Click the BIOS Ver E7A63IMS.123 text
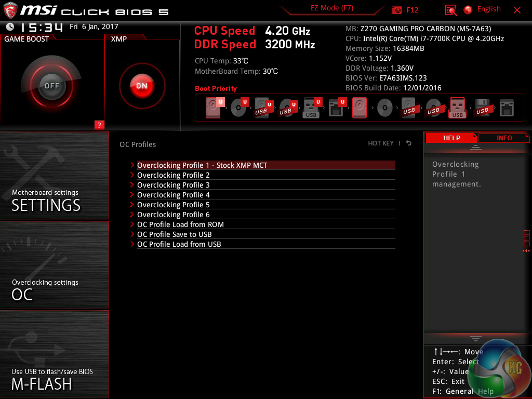Screen dimensions: 532x399 [x=386, y=78]
